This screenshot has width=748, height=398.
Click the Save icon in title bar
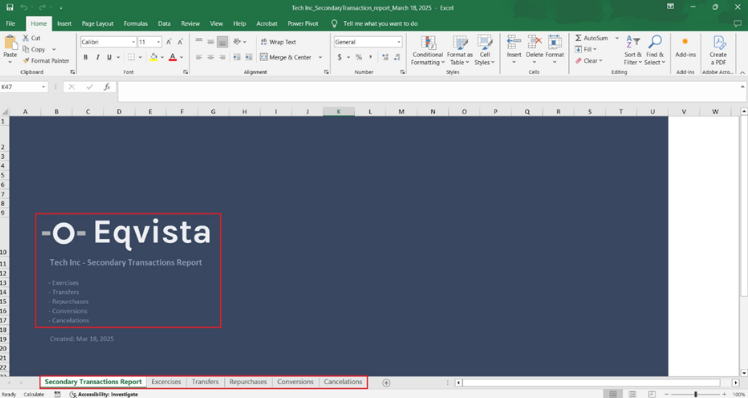pos(10,8)
